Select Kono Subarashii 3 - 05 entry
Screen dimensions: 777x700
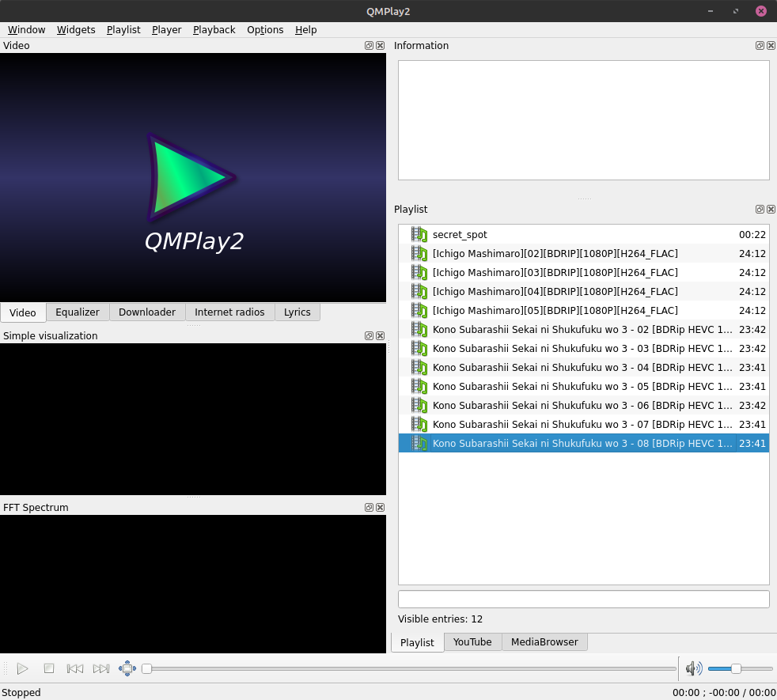(583, 387)
